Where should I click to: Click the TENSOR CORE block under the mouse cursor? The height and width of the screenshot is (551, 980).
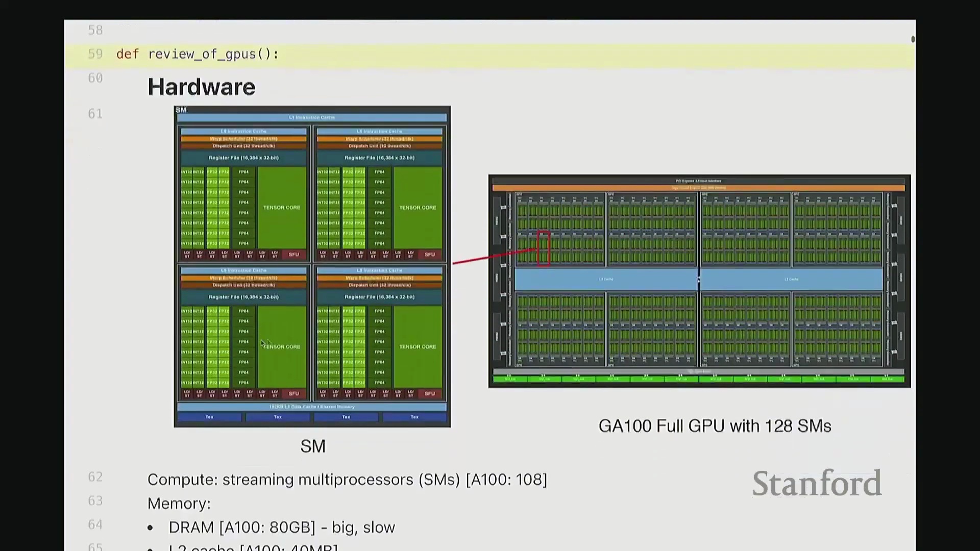(x=282, y=346)
